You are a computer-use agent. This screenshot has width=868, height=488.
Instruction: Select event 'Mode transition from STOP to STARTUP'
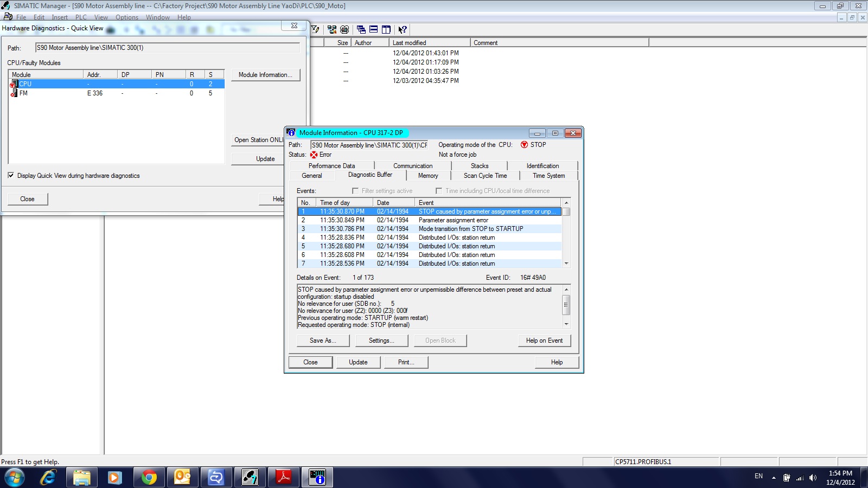pos(430,229)
